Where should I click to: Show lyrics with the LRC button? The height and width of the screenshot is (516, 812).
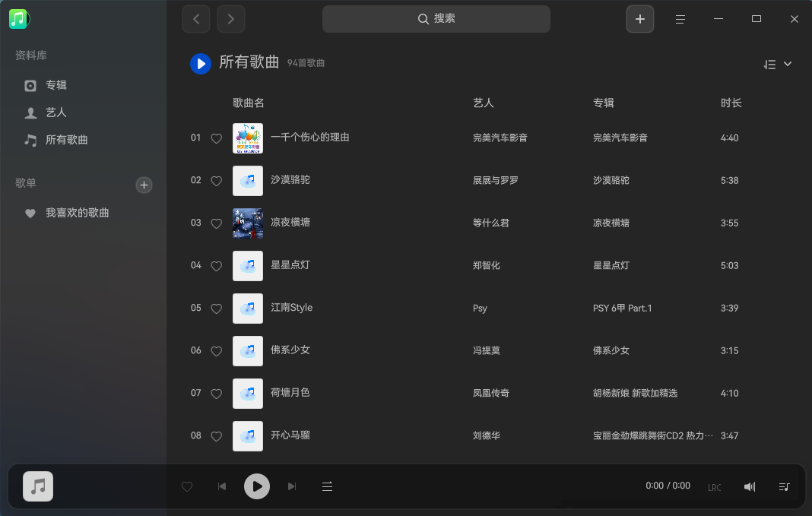tap(715, 488)
